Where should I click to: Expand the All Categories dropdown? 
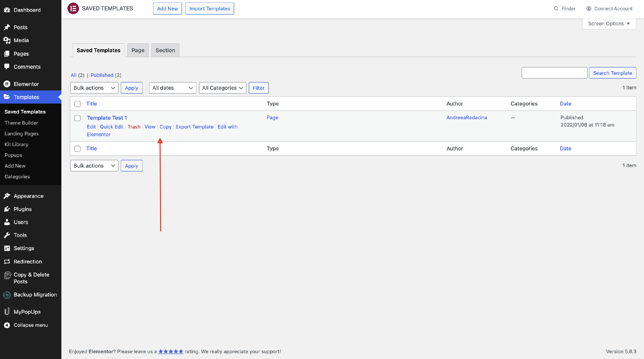pyautogui.click(x=222, y=88)
